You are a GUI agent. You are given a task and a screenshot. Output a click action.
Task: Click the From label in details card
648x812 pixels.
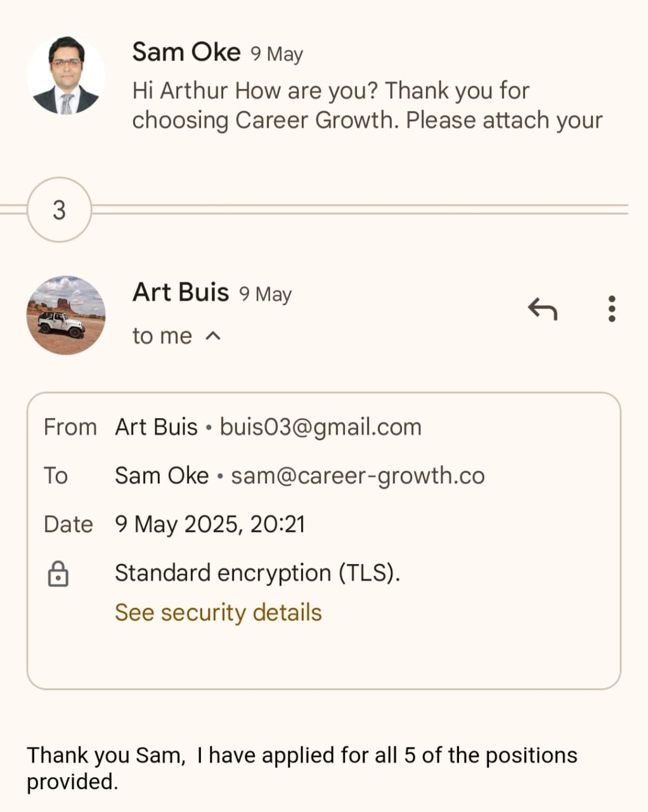click(x=70, y=427)
